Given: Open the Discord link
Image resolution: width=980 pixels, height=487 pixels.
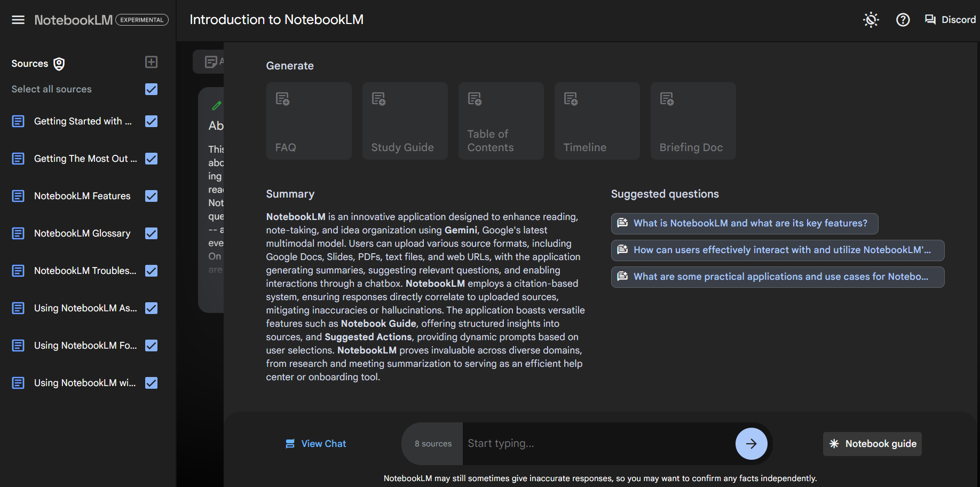Looking at the screenshot, I should pos(950,20).
